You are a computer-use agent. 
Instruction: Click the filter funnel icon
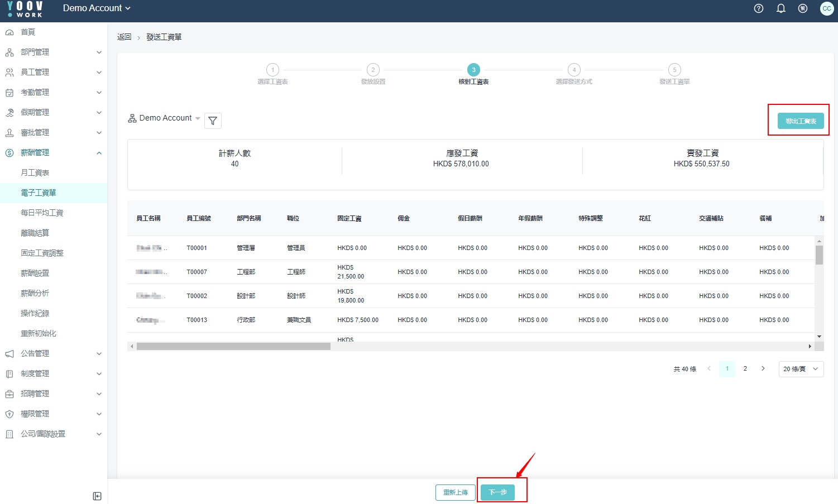pos(213,121)
